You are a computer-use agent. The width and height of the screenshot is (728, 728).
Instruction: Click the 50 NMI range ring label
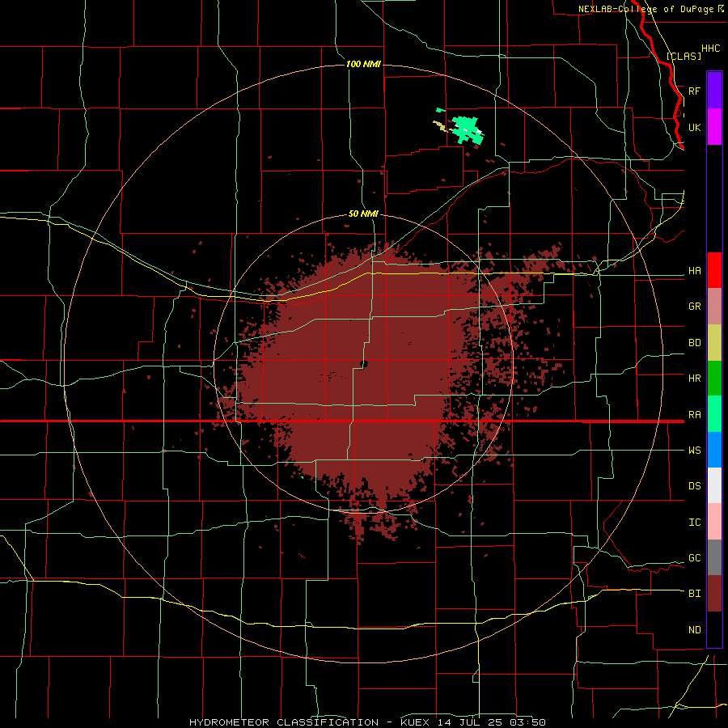(x=363, y=214)
